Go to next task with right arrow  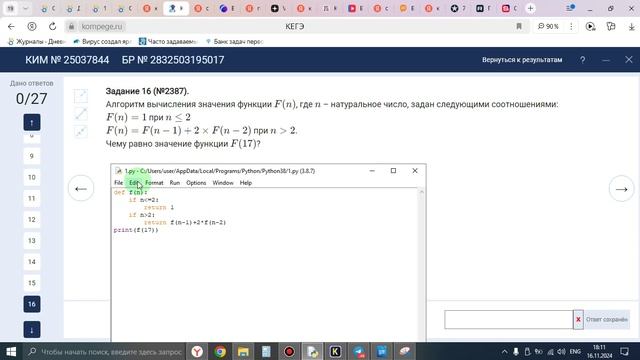point(622,189)
